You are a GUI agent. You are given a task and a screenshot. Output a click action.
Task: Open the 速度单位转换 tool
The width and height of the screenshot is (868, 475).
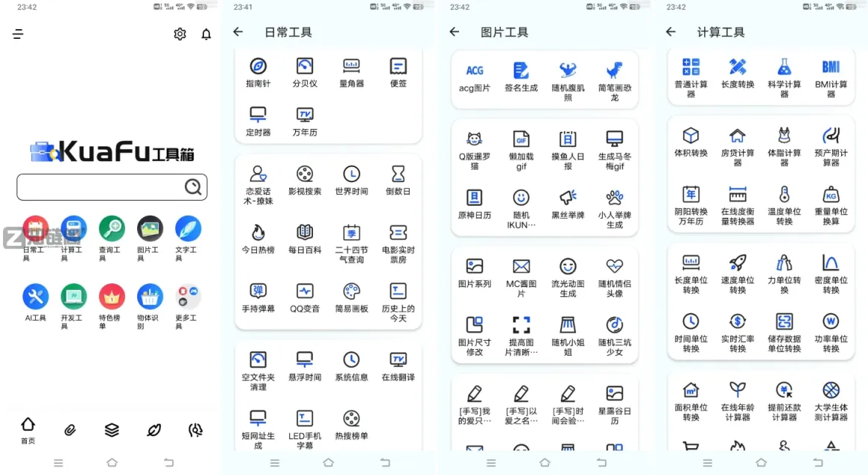[738, 274]
